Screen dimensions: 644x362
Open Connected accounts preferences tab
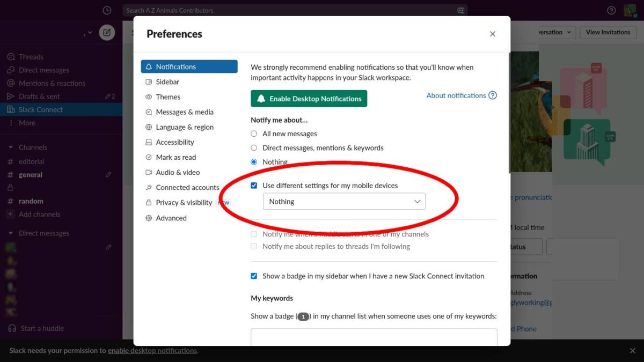pos(189,187)
